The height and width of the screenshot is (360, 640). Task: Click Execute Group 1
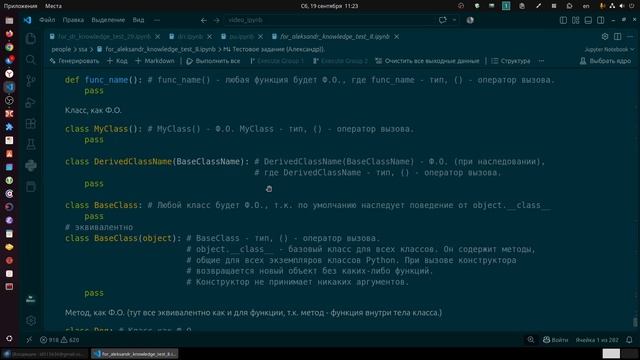point(277,61)
